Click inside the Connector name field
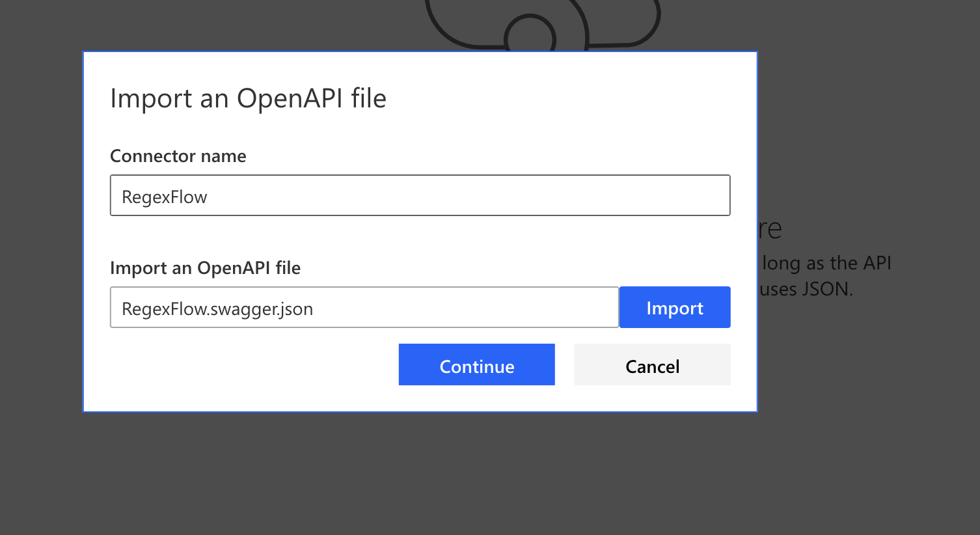This screenshot has height=535, width=980. 420,195
